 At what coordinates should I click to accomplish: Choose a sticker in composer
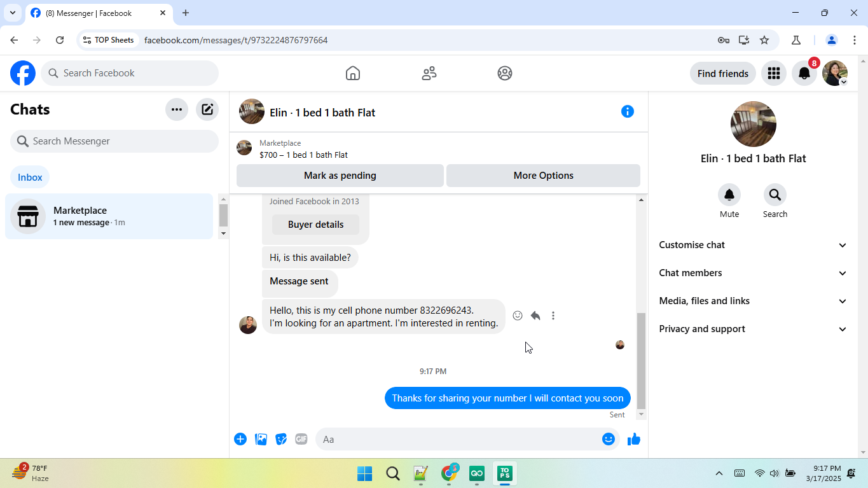click(281, 439)
